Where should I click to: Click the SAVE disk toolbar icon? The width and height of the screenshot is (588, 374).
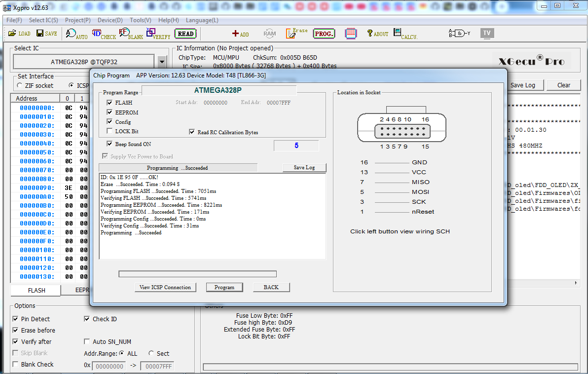pyautogui.click(x=46, y=34)
